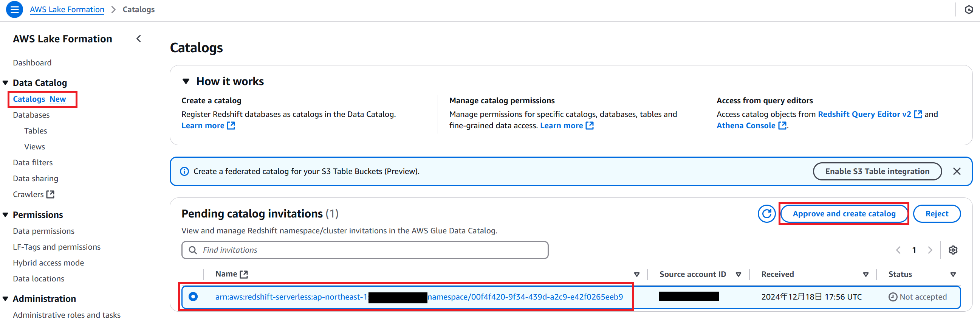
Task: Open Data sharing in the side navigation
Action: click(x=36, y=179)
